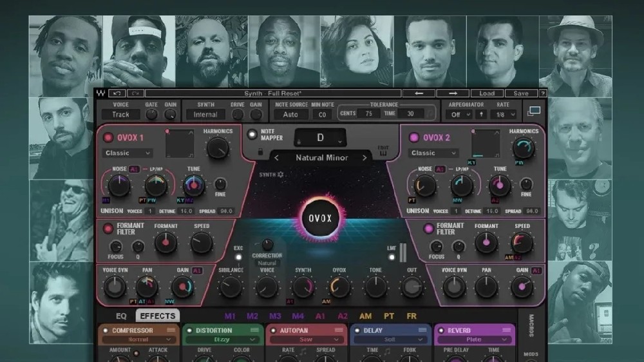
Task: Open the OVOX 1 Classic mode dropdown
Action: point(128,153)
